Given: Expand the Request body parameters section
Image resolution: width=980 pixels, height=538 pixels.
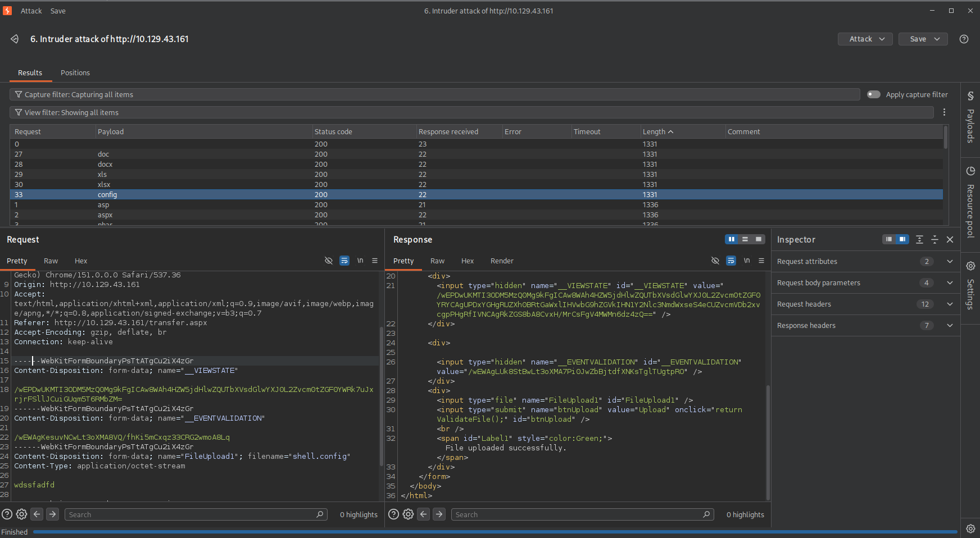Looking at the screenshot, I should point(865,282).
